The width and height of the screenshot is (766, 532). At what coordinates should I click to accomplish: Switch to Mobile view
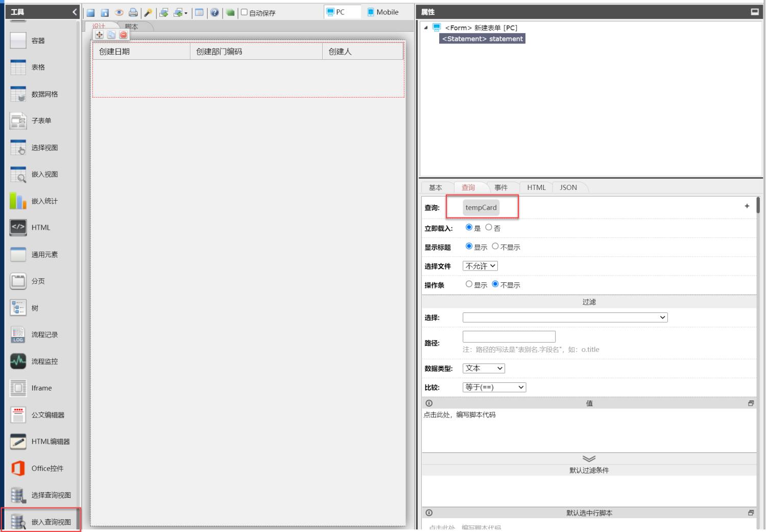[383, 12]
